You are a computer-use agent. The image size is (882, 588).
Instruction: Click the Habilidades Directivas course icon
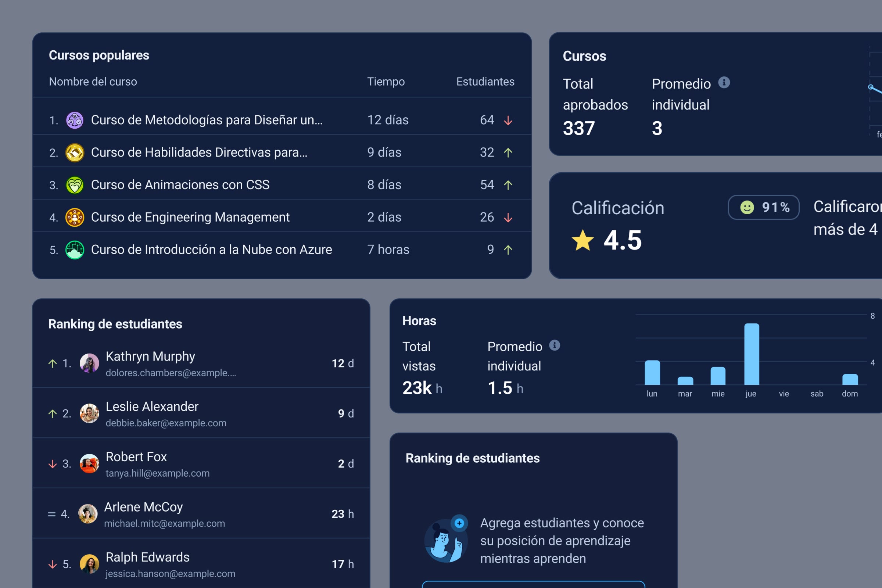pos(75,152)
